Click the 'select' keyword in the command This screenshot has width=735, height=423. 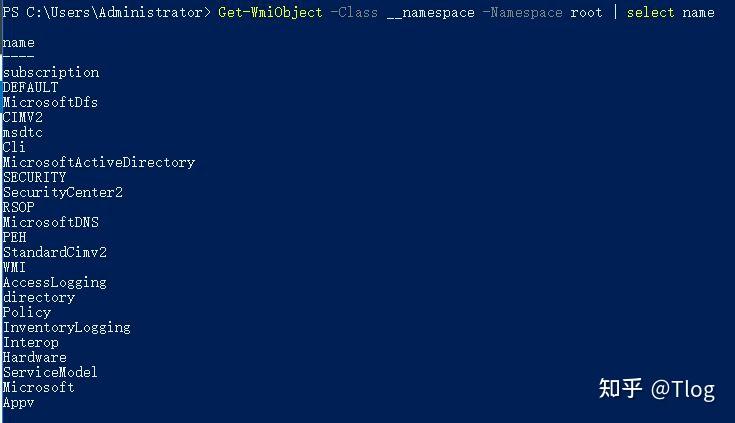pos(650,12)
